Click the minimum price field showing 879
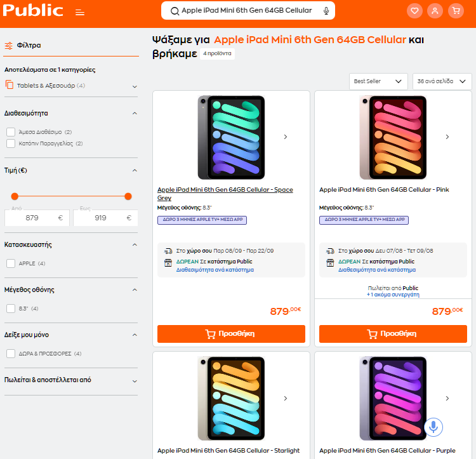 click(x=37, y=218)
